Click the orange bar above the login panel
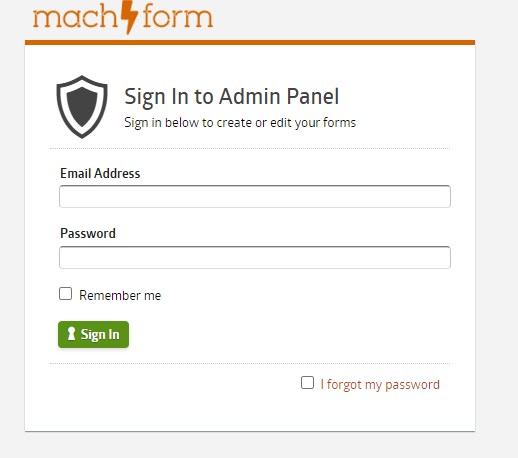 pos(250,42)
